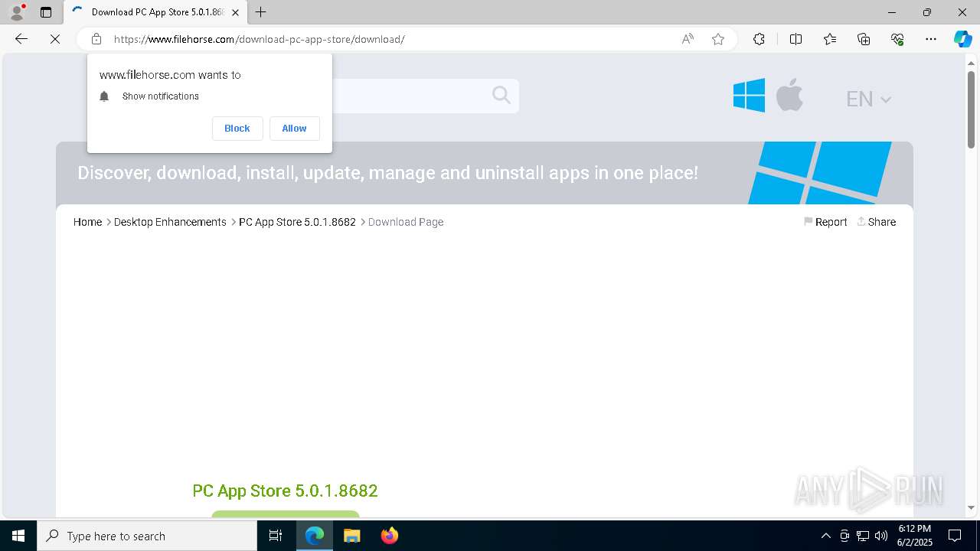980x551 pixels.
Task: Open Collections panel
Action: pyautogui.click(x=864, y=39)
